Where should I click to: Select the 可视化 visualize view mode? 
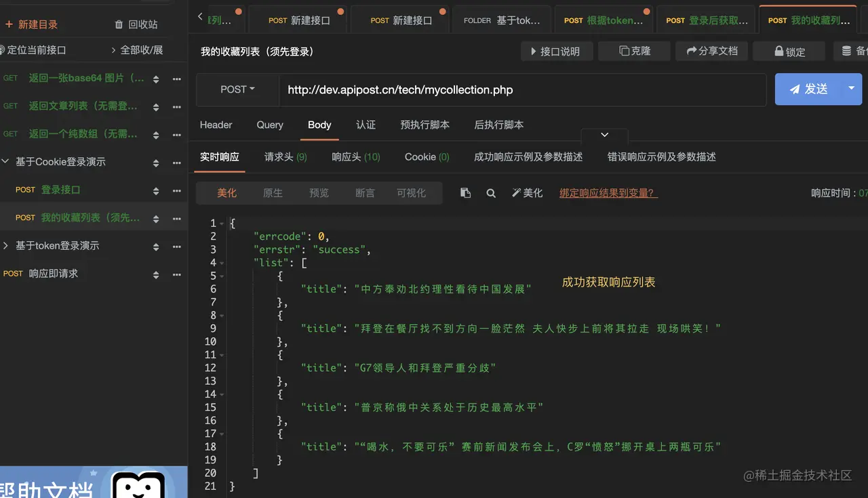coord(411,193)
